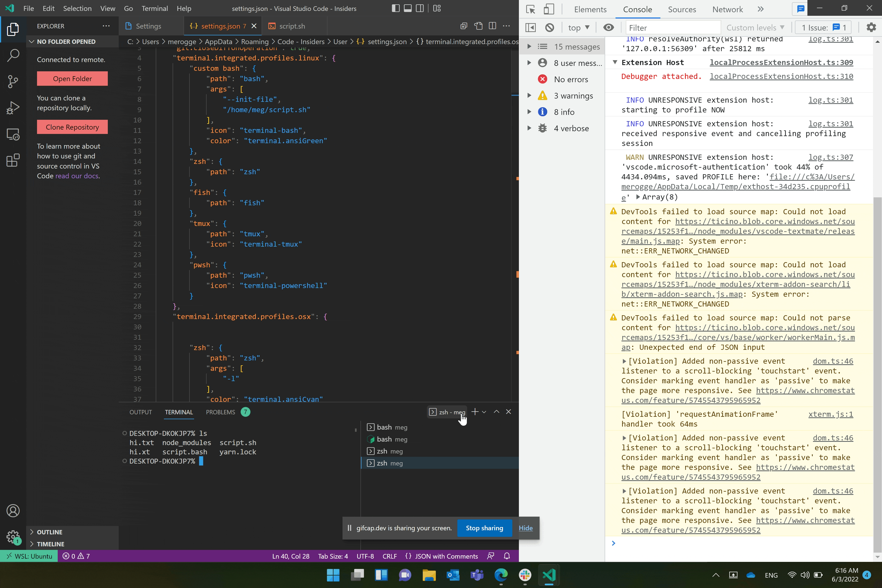Open the Custom levels dropdown
882x588 pixels.
[x=755, y=27]
